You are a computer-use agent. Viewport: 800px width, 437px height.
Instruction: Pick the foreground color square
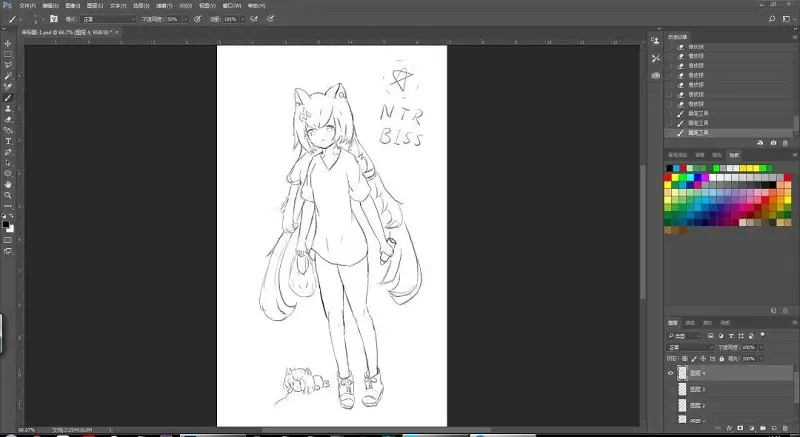[x=6, y=224]
